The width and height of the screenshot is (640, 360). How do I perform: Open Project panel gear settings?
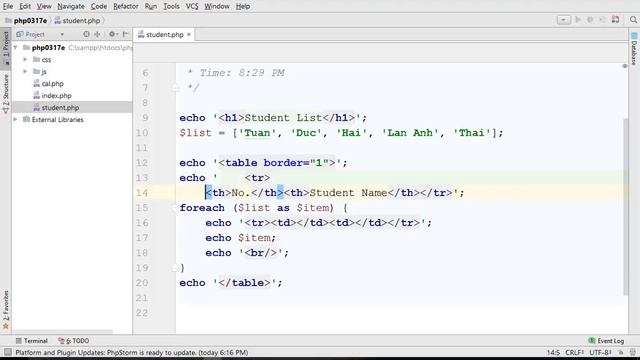pos(112,34)
